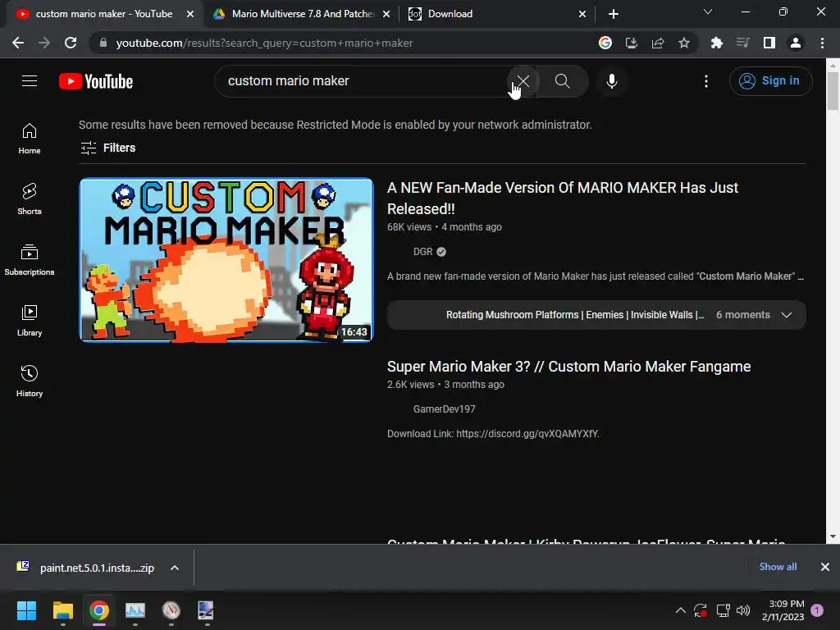
Task: Open Super Mario Maker 3 video title
Action: pyautogui.click(x=569, y=367)
